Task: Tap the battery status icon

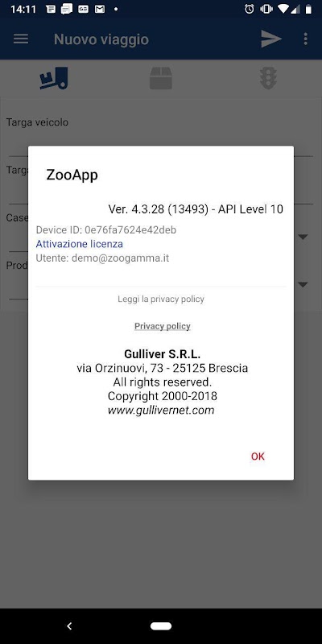Action: point(308,9)
